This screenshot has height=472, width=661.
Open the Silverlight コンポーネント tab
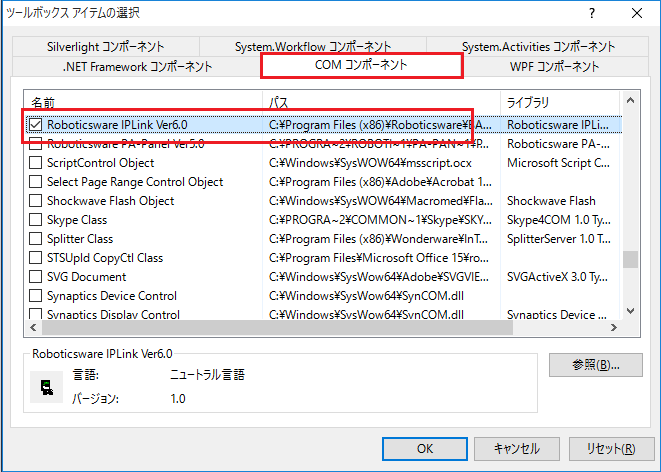tap(104, 47)
